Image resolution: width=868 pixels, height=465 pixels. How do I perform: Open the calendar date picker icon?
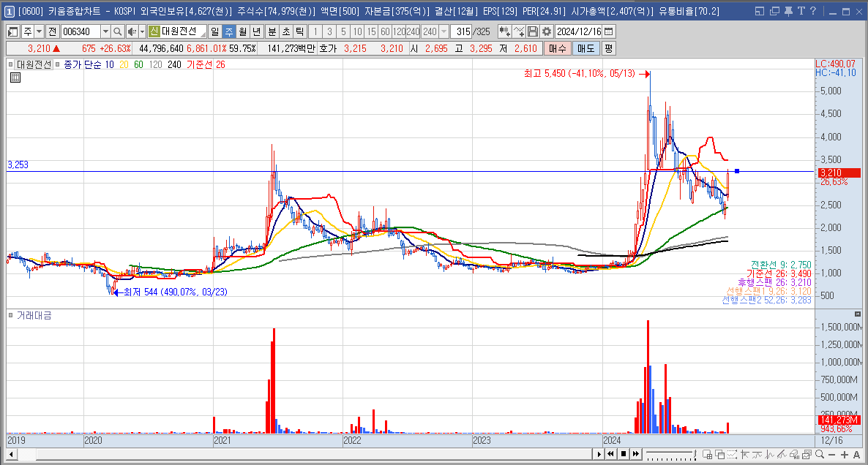(x=609, y=32)
